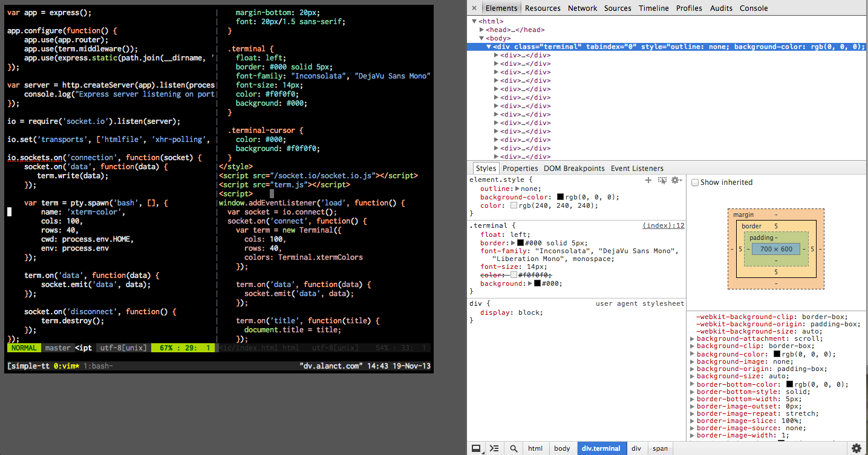Click the magnifier search icon in DevTools footer
Image resolution: width=868 pixels, height=455 pixels.
coord(514,448)
